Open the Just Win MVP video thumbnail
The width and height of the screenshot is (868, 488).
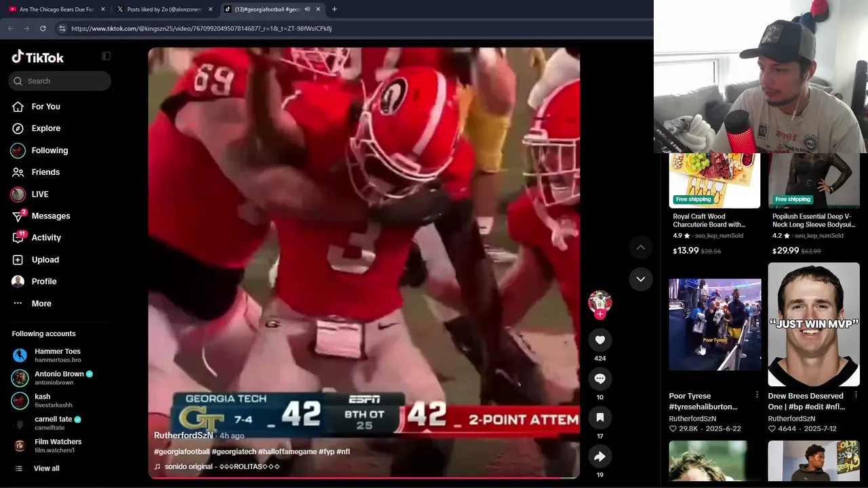tap(814, 325)
